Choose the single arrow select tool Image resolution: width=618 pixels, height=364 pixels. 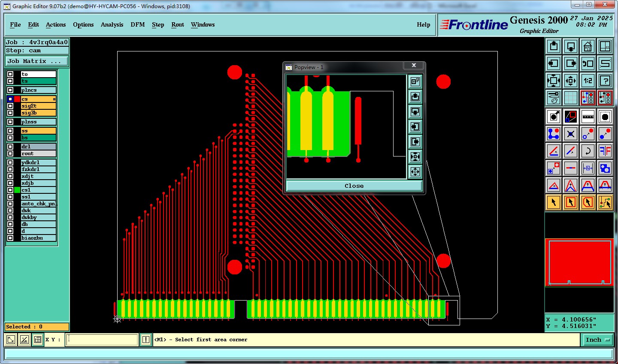[554, 202]
